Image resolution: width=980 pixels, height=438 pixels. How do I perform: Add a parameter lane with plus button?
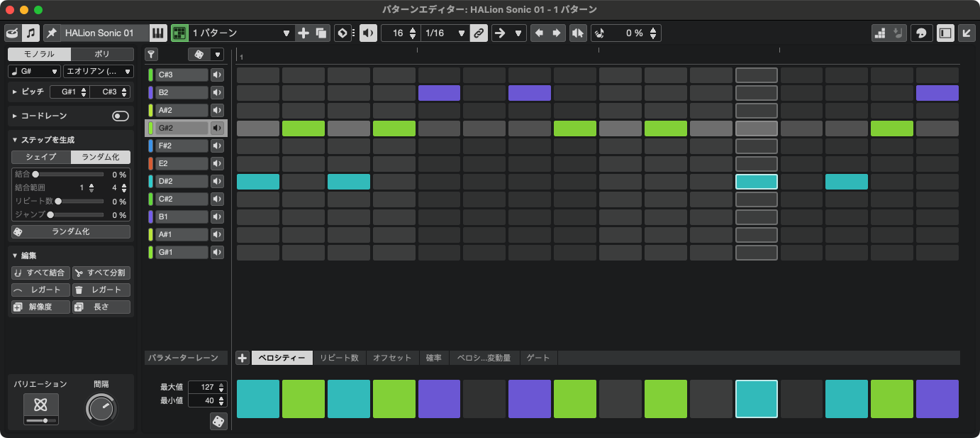pyautogui.click(x=242, y=358)
